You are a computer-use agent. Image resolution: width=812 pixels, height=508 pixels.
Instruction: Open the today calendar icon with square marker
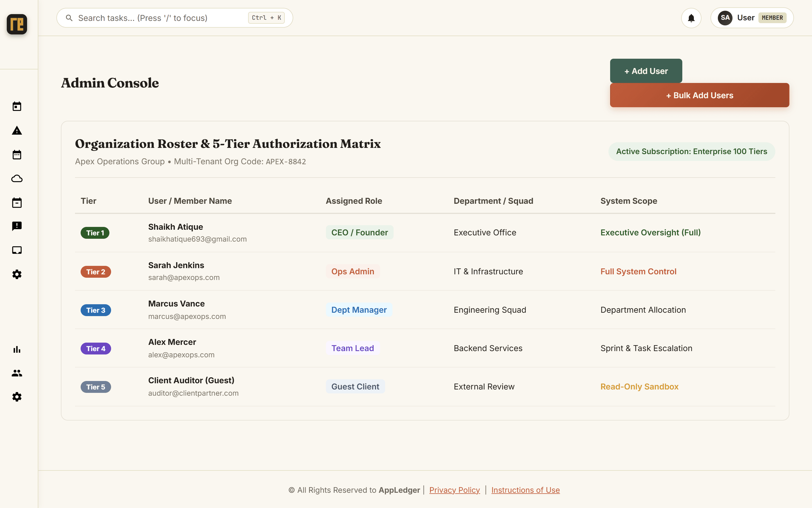[x=17, y=106]
